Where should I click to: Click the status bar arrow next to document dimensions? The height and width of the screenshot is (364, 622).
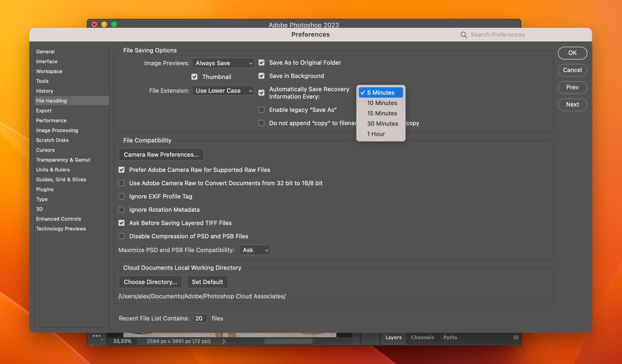pyautogui.click(x=224, y=341)
